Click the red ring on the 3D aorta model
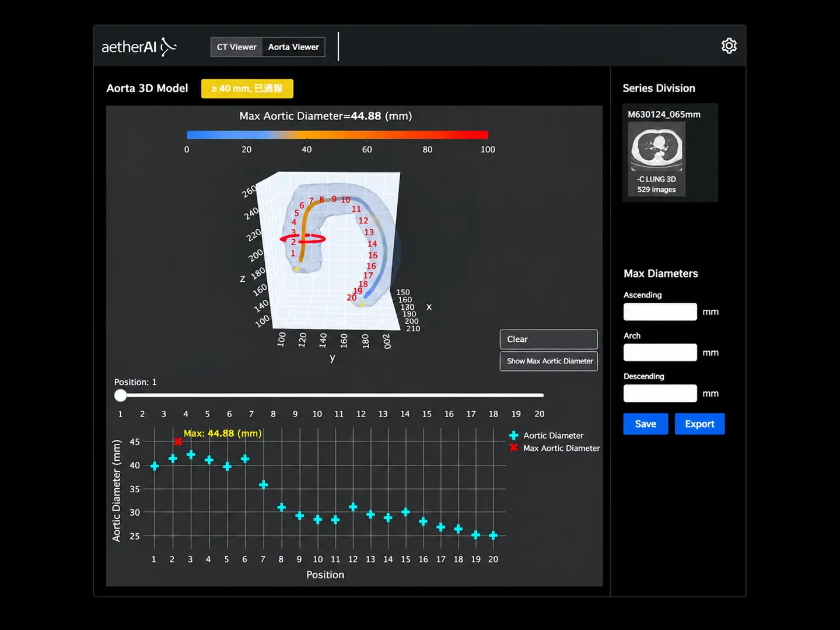This screenshot has width=840, height=630. click(303, 239)
